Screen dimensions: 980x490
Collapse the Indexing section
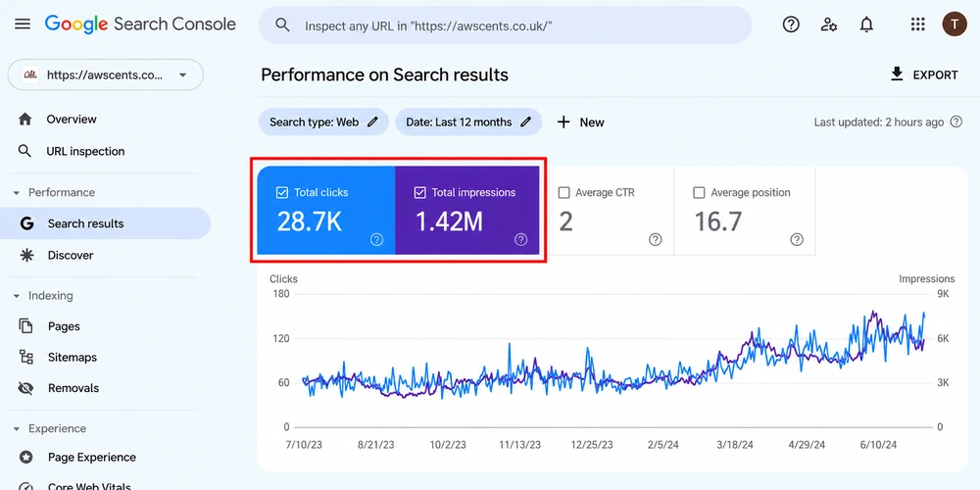17,296
